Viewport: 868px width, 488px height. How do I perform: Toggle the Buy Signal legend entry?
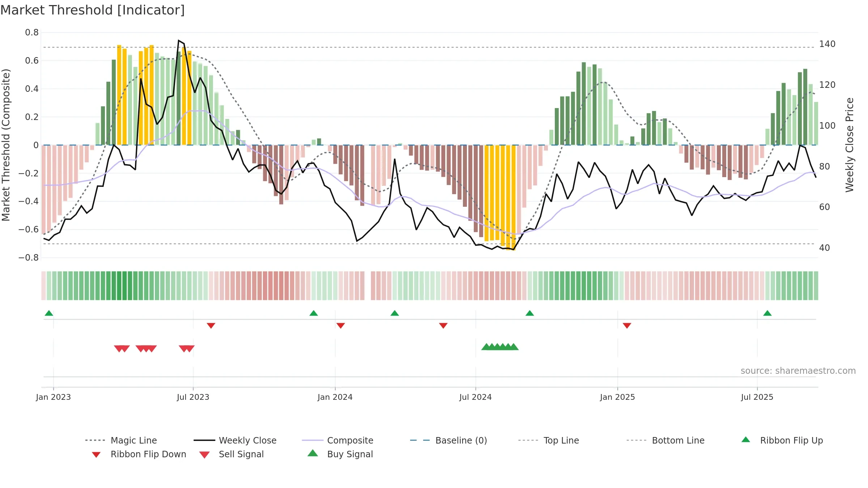coord(340,454)
